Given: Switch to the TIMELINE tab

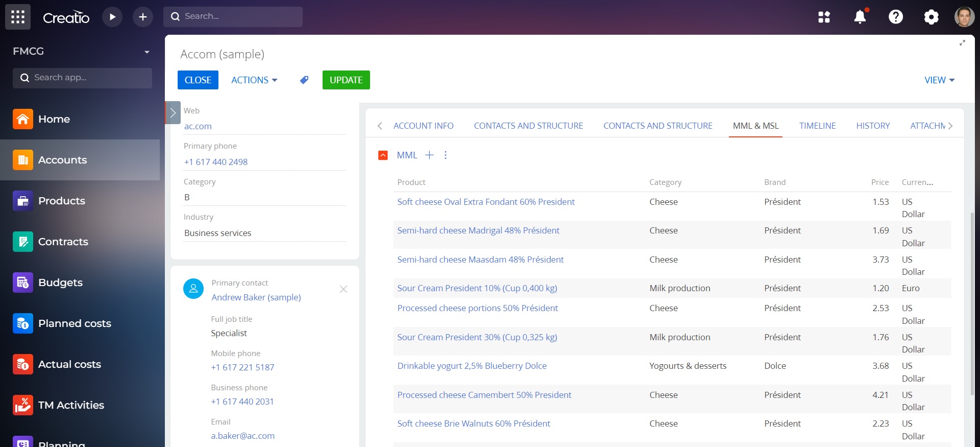Looking at the screenshot, I should 817,126.
